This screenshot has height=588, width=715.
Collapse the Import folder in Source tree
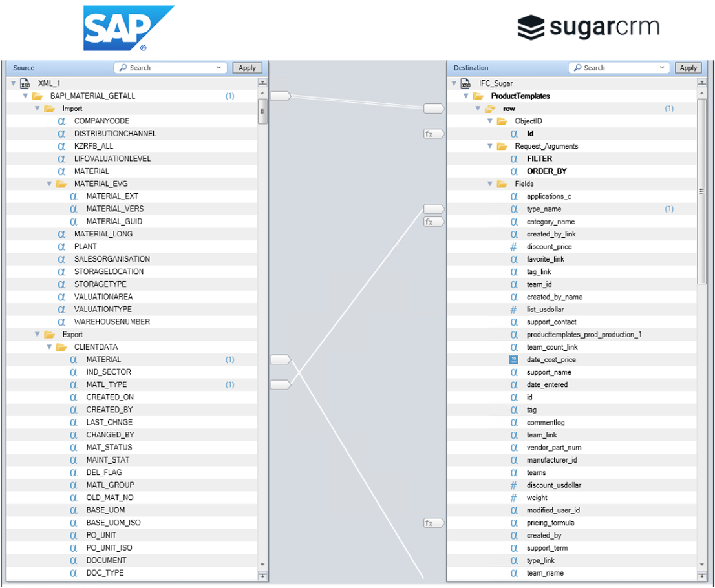37,108
